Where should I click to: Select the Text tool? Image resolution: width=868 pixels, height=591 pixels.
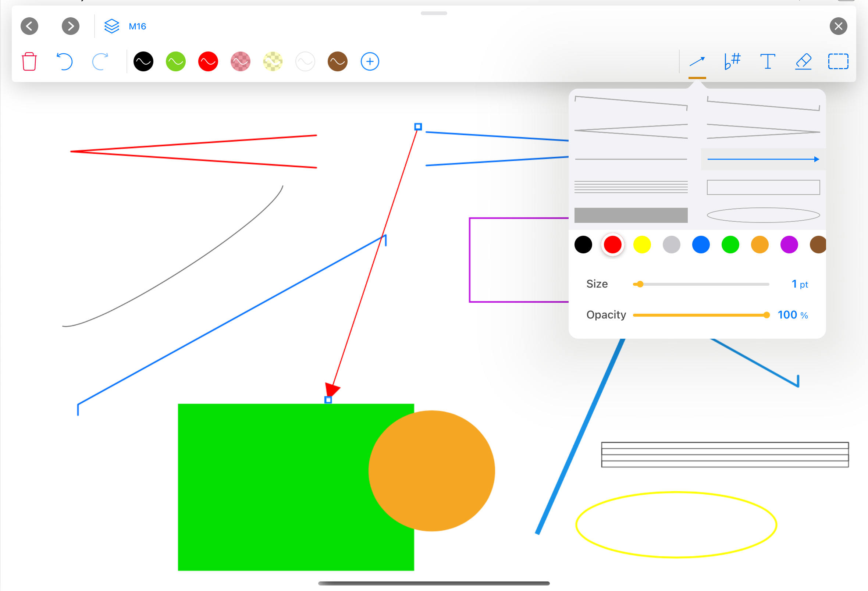768,62
